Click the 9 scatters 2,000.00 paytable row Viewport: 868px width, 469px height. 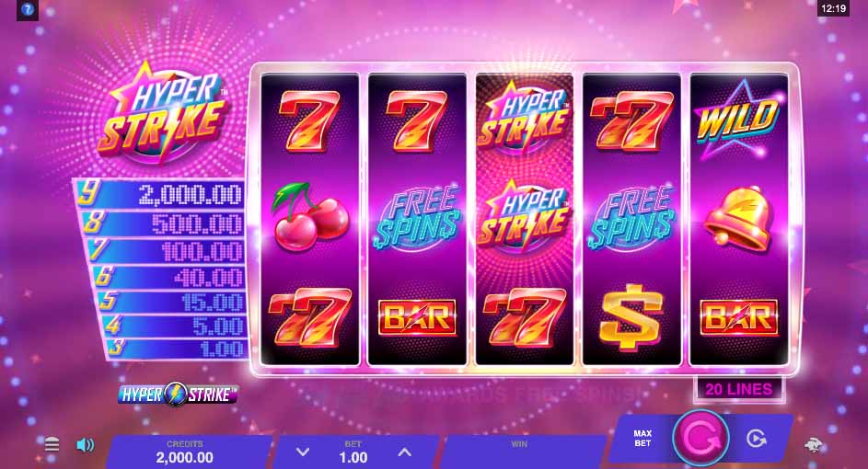pyautogui.click(x=160, y=194)
